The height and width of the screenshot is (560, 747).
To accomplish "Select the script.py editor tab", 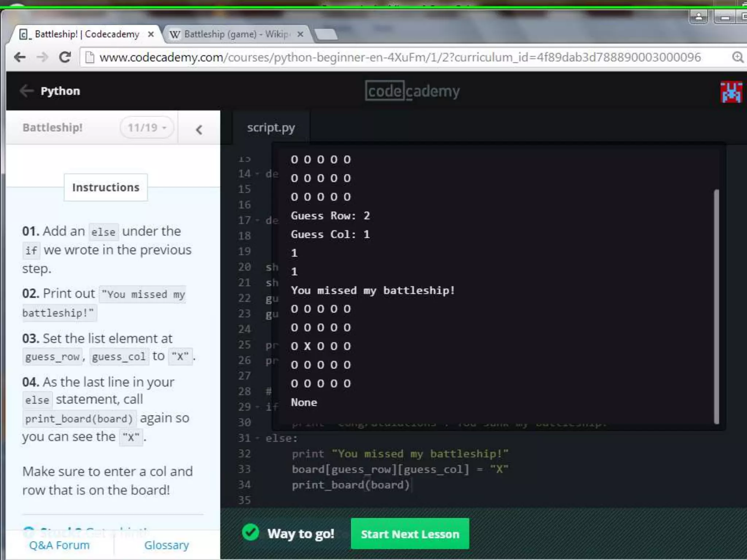I will (271, 128).
